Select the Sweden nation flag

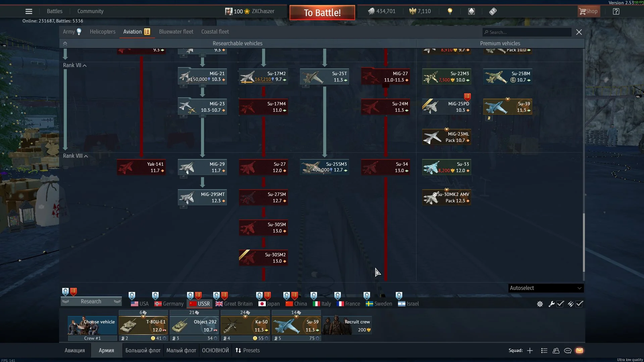[379, 304]
